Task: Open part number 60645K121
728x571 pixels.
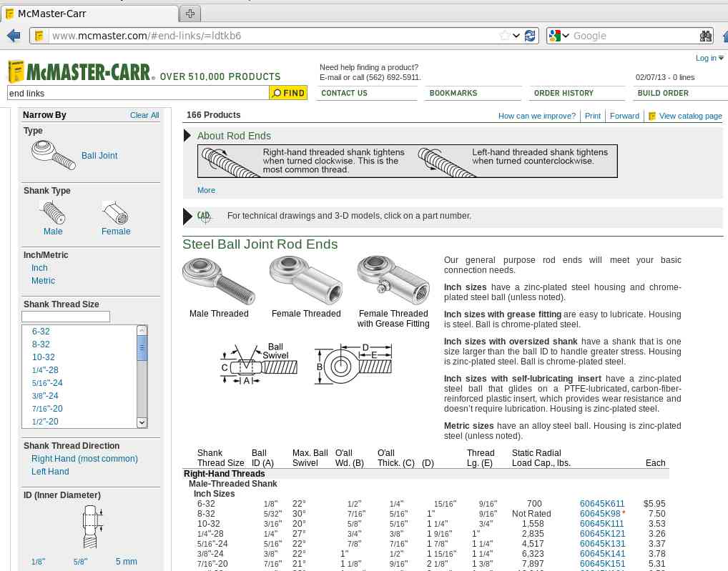Action: click(602, 533)
